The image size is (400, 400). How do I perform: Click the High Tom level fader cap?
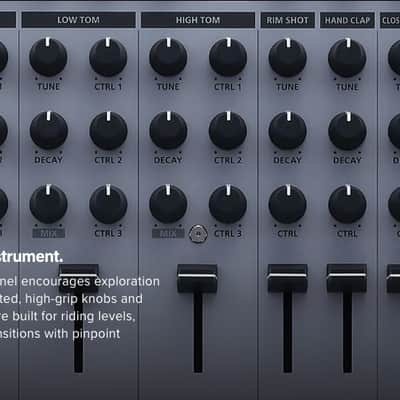click(x=197, y=278)
